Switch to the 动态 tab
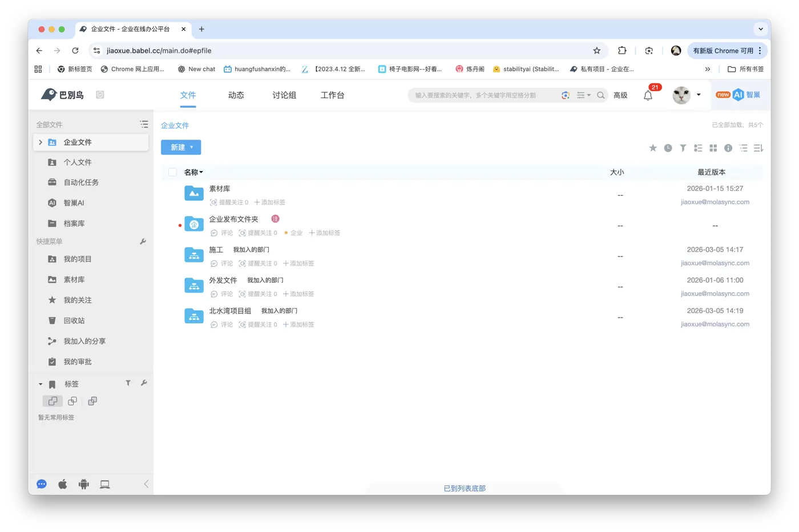This screenshot has height=532, width=799. pyautogui.click(x=236, y=95)
